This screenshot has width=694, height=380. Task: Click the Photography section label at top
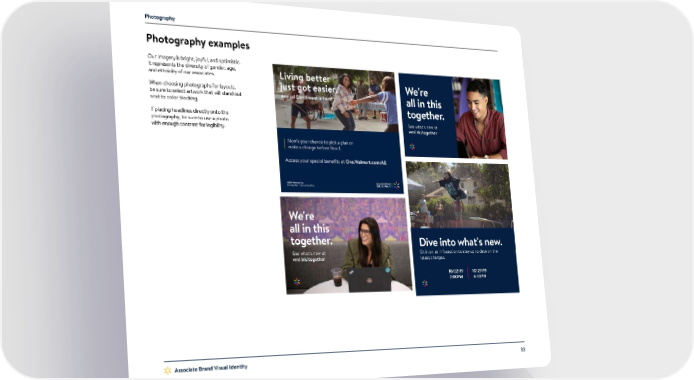click(160, 18)
